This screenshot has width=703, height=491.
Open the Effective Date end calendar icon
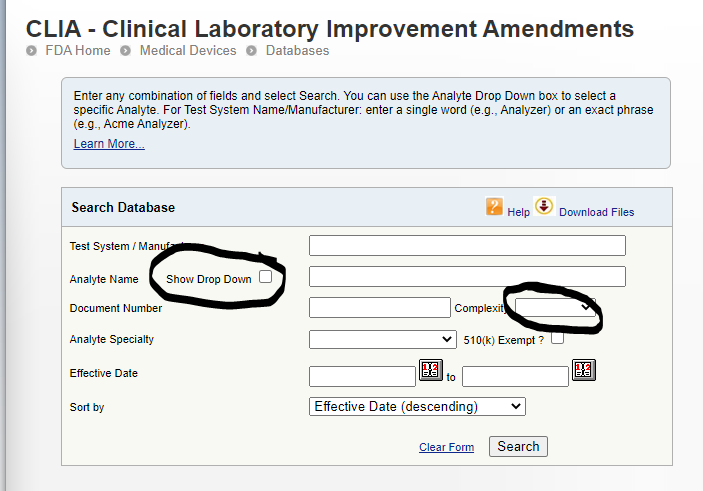click(584, 370)
